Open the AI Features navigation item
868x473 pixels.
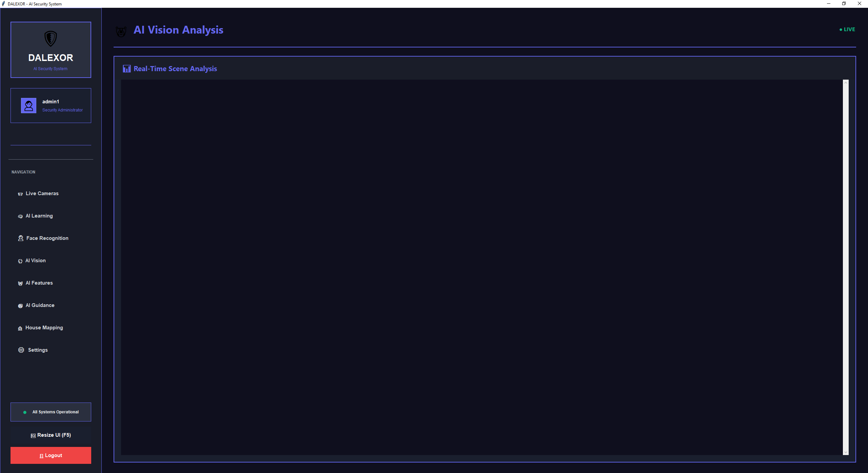pyautogui.click(x=39, y=283)
